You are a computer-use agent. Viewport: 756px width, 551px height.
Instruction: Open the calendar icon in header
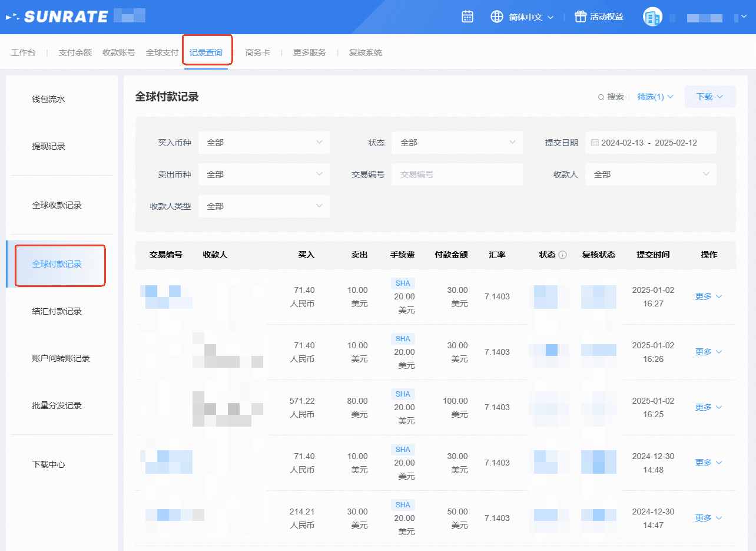467,17
